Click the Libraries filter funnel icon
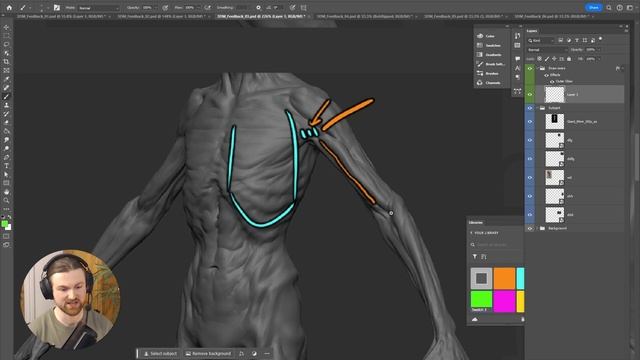 coord(475,256)
